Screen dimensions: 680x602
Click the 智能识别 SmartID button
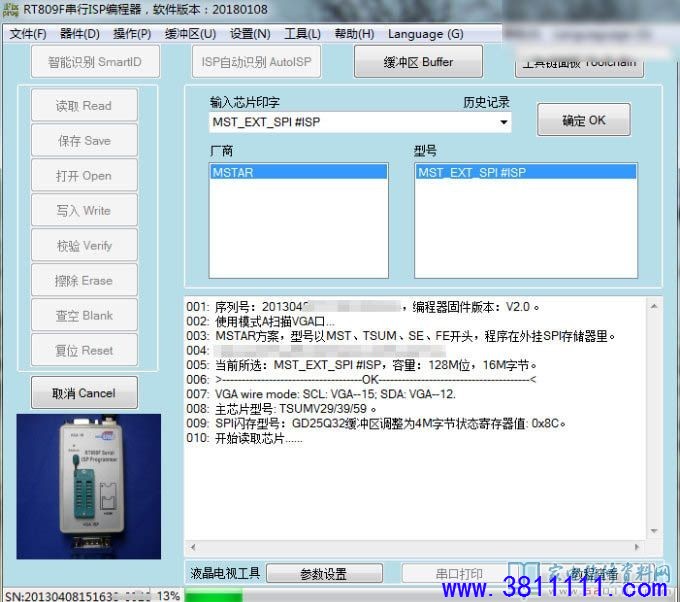pyautogui.click(x=95, y=62)
